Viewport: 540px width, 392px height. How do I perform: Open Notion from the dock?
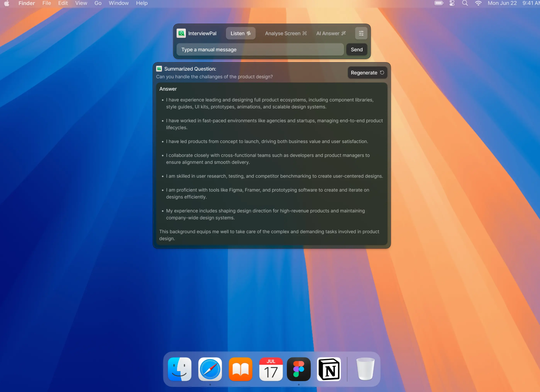[x=329, y=369]
